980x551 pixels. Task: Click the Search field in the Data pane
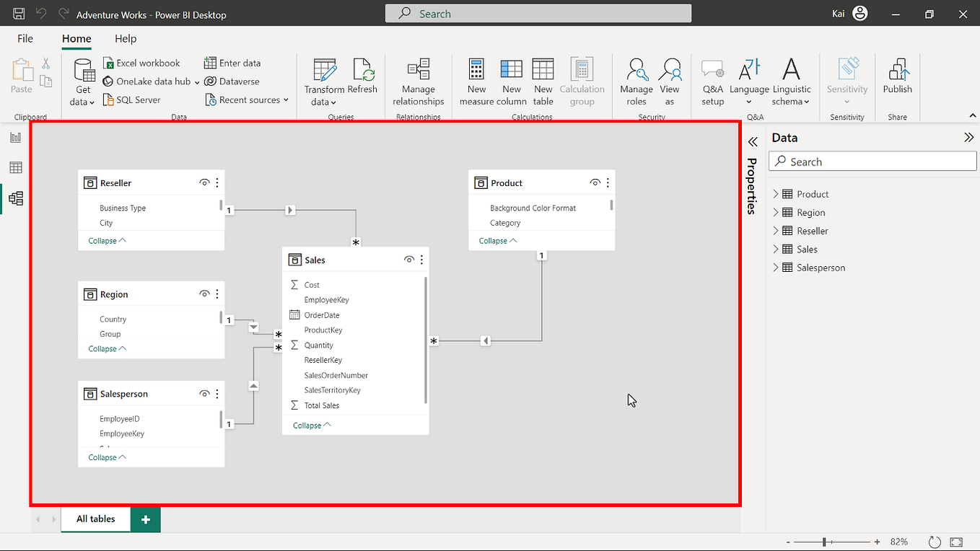tap(871, 161)
